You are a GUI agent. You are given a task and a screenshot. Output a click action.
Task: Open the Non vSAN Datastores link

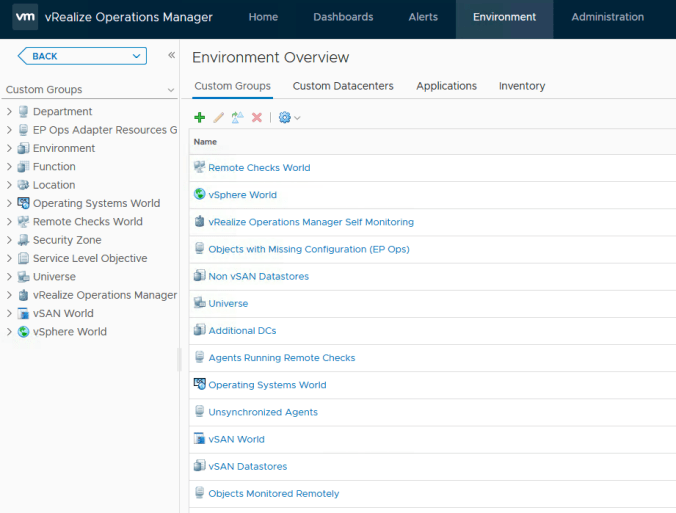tap(258, 276)
